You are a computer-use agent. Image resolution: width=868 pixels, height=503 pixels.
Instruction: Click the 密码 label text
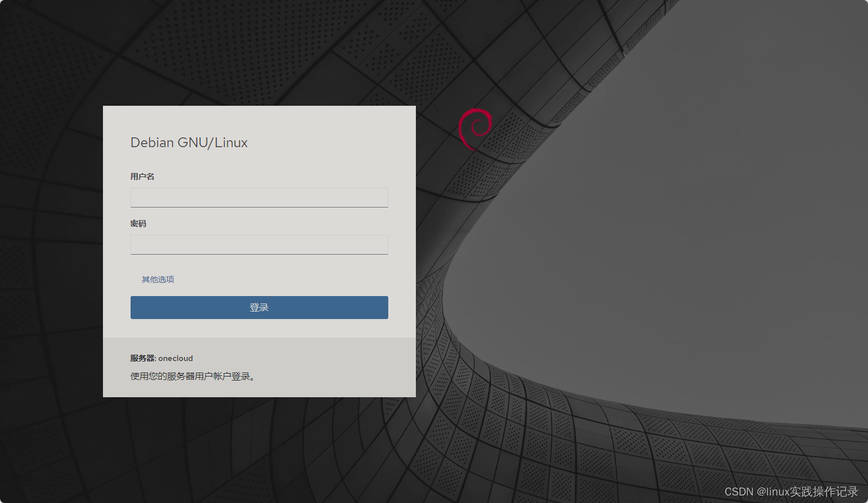coord(138,224)
